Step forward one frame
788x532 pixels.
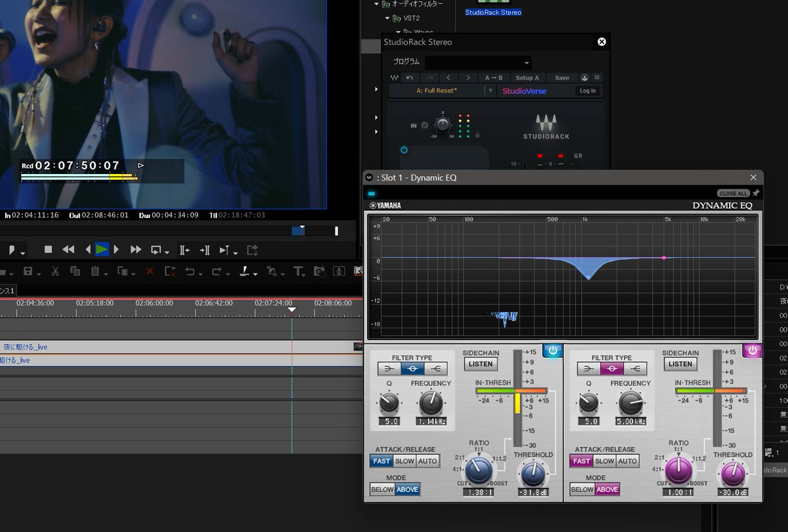(x=117, y=250)
